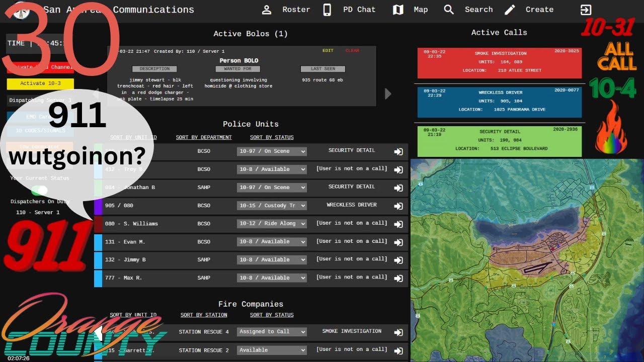Attach icon for 080 - S. Williams row
This screenshot has width=644, height=362.
[x=398, y=224]
